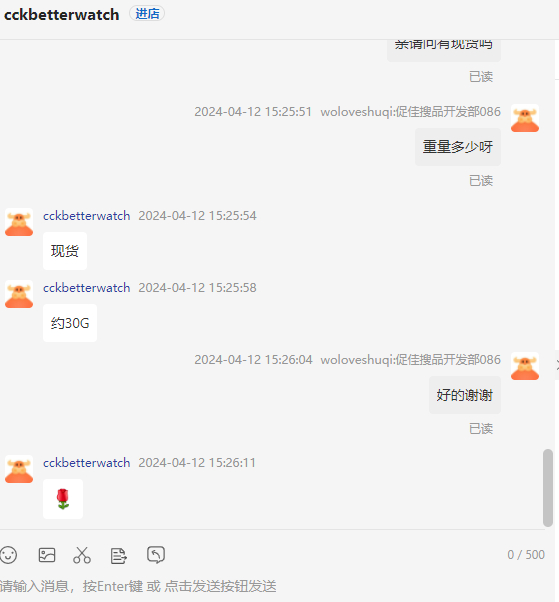Viewport: 559px width, 602px height.
Task: Open chat history icon with arrow
Action: point(156,555)
